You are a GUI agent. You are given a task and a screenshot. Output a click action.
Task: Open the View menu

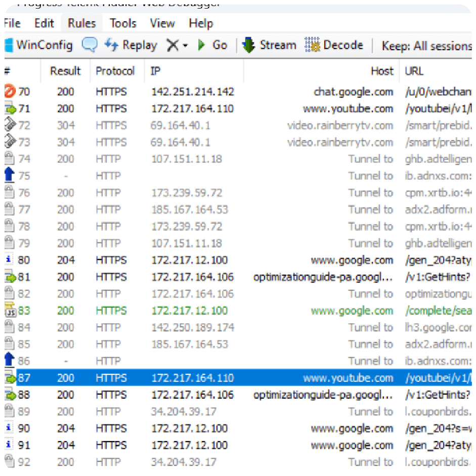162,23
